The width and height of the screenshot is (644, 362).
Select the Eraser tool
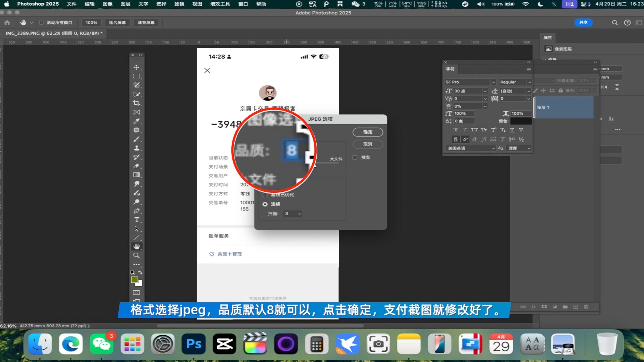(x=137, y=166)
